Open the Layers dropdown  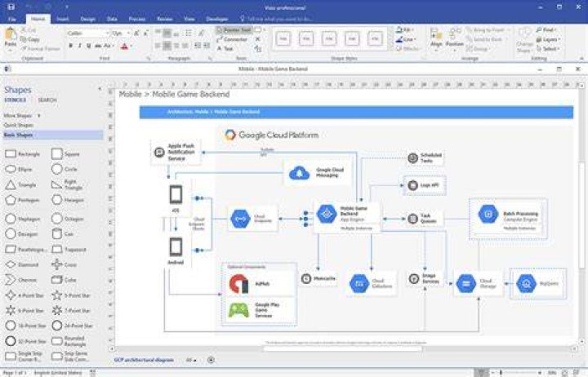pyautogui.click(x=548, y=39)
